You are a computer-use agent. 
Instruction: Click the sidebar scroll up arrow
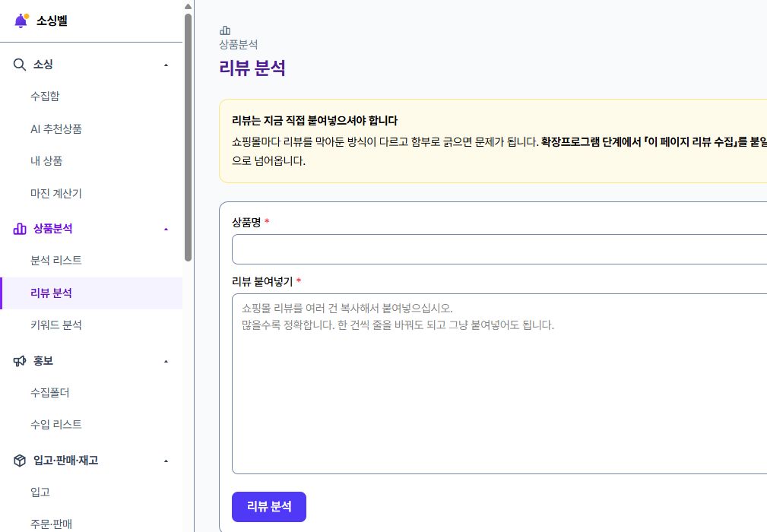click(x=188, y=6)
